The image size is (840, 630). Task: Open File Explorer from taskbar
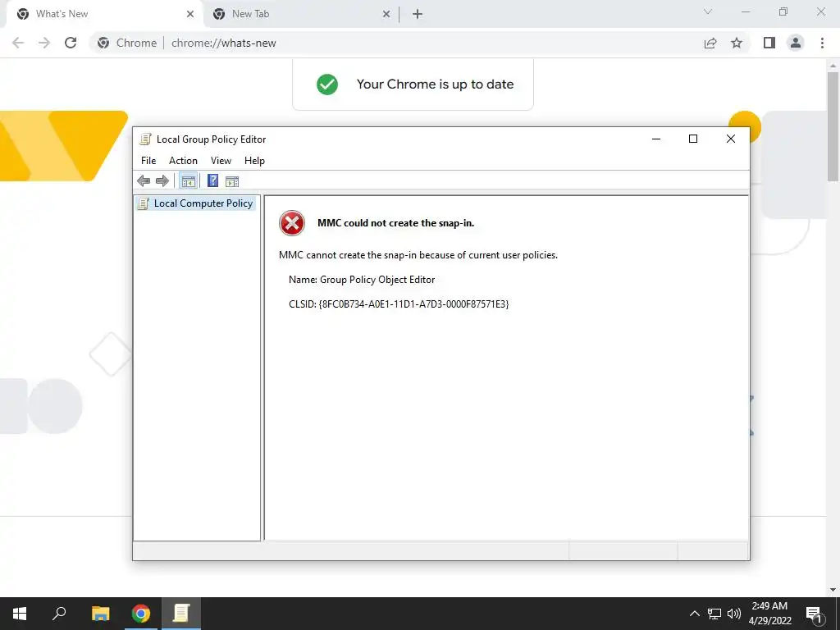(100, 614)
